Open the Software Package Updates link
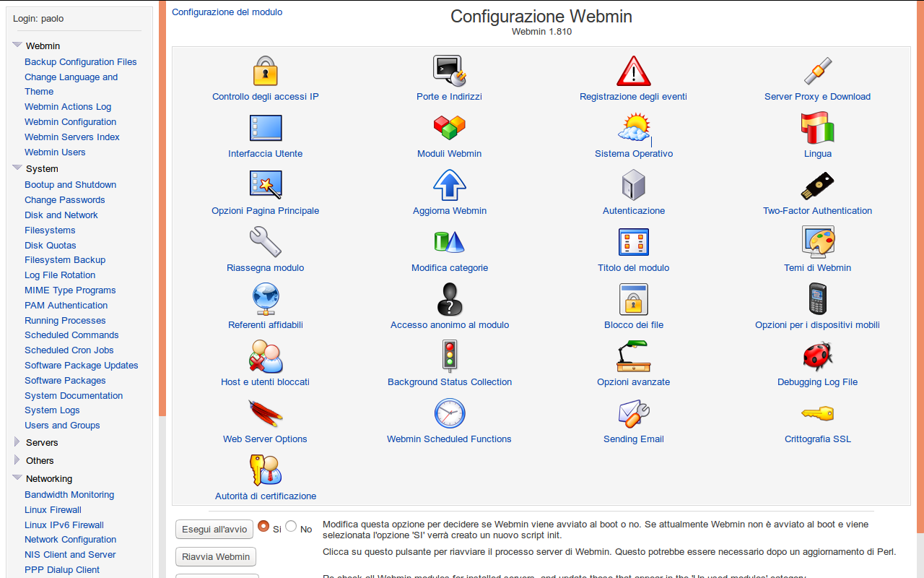The width and height of the screenshot is (924, 578). point(82,366)
